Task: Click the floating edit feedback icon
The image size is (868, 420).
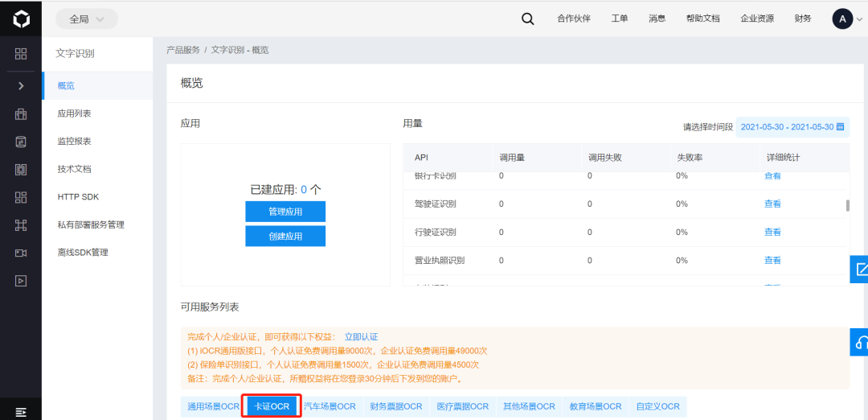Action: pyautogui.click(x=859, y=270)
